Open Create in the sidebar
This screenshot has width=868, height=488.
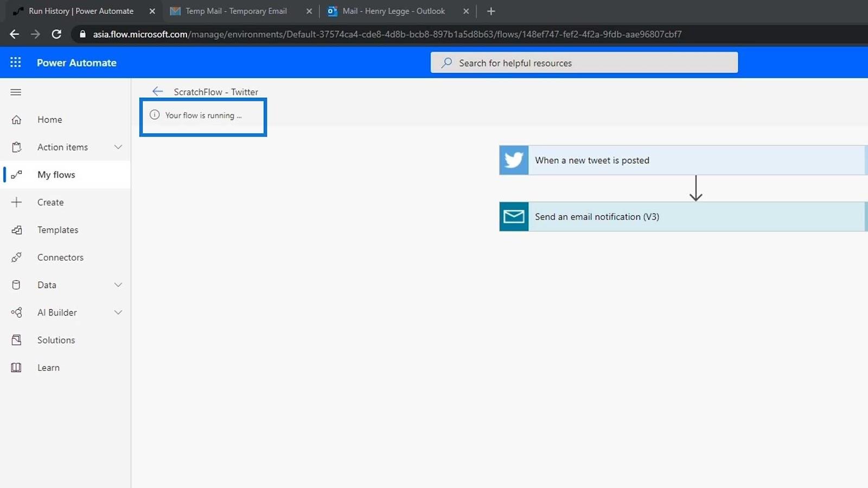(x=65, y=202)
